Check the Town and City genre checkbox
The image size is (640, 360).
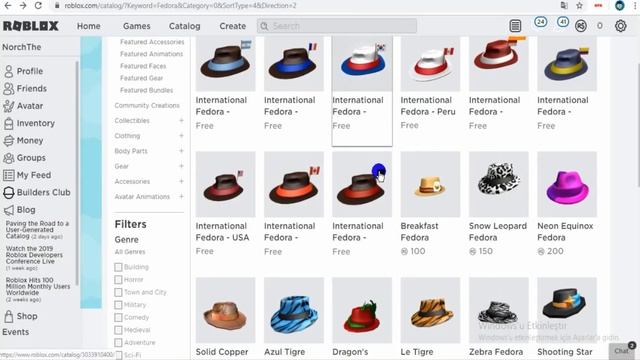118,293
